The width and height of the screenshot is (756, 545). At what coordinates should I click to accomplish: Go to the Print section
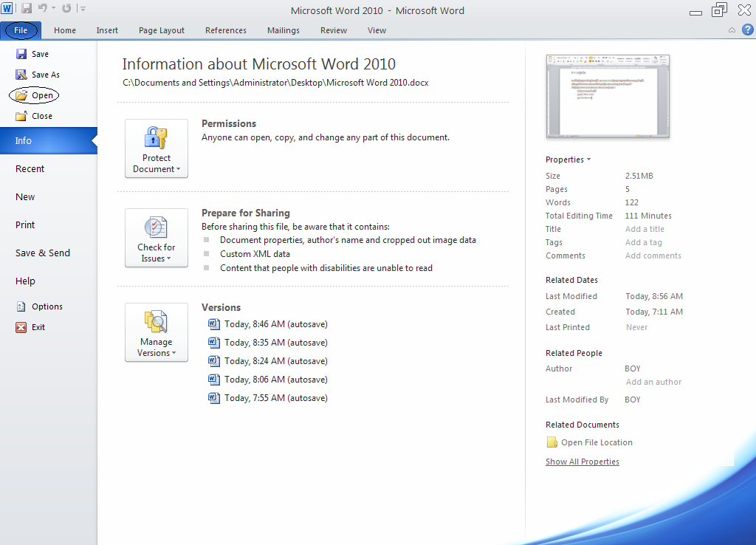click(25, 224)
